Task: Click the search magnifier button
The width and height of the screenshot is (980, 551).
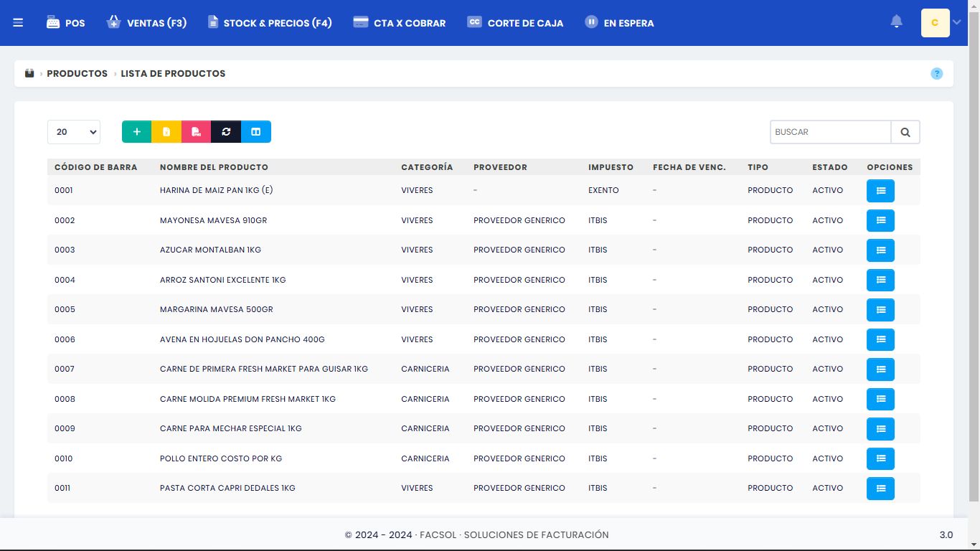Action: tap(905, 132)
